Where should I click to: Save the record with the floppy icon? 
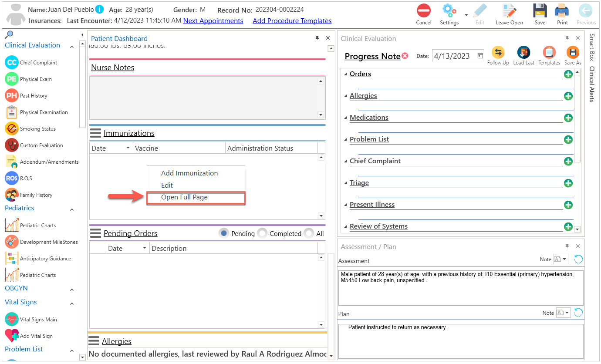pos(540,10)
